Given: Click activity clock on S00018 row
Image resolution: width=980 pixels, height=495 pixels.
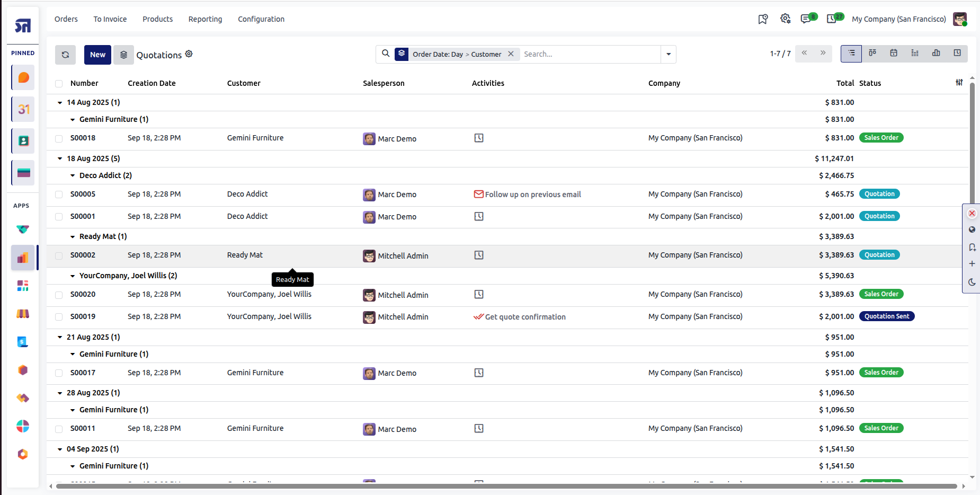Looking at the screenshot, I should click(479, 138).
